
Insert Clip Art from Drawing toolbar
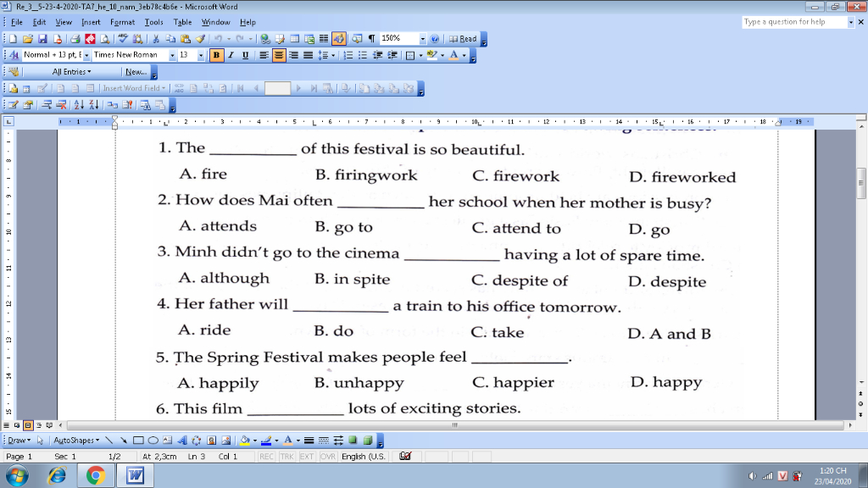pyautogui.click(x=211, y=441)
